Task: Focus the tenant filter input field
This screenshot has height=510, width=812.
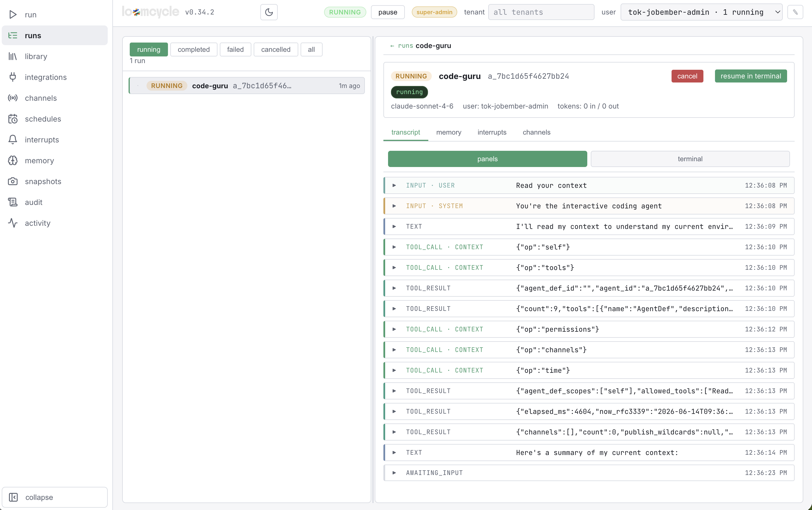Action: point(541,12)
